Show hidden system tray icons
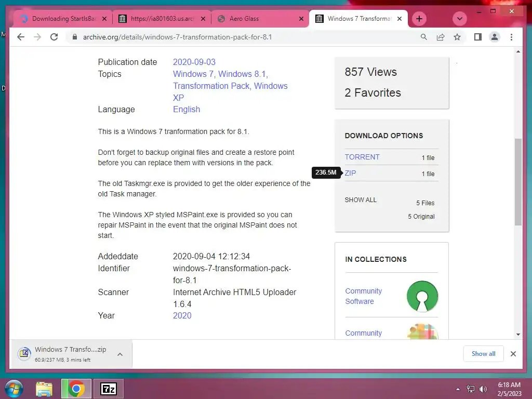532x399 pixels. (458, 389)
